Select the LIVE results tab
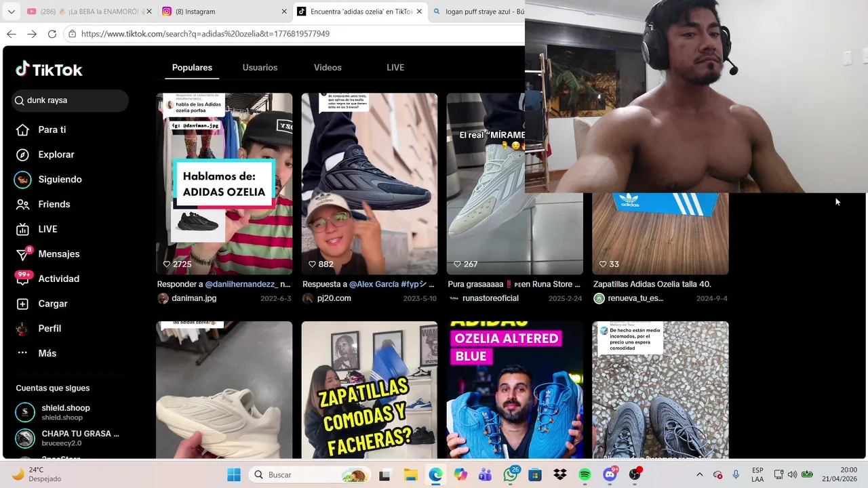Image resolution: width=868 pixels, height=488 pixels. pos(395,68)
